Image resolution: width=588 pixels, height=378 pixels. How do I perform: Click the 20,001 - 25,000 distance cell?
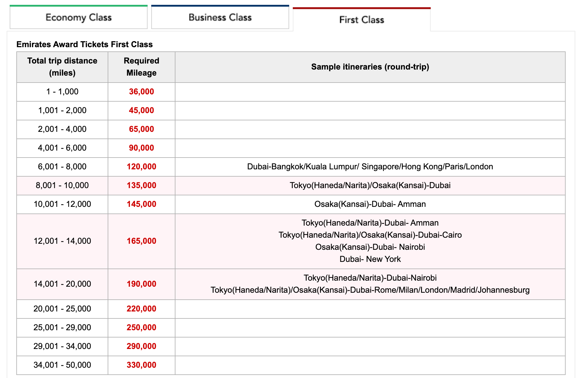[62, 309]
